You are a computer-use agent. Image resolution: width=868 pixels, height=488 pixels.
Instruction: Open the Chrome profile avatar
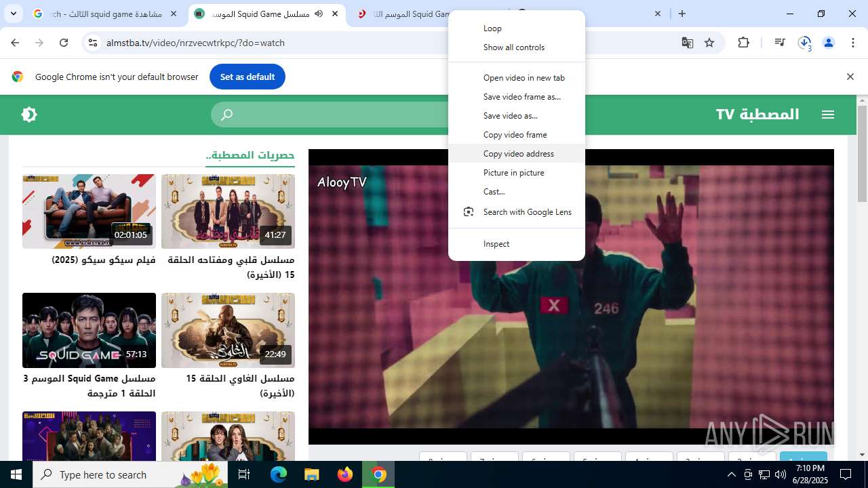pyautogui.click(x=829, y=43)
